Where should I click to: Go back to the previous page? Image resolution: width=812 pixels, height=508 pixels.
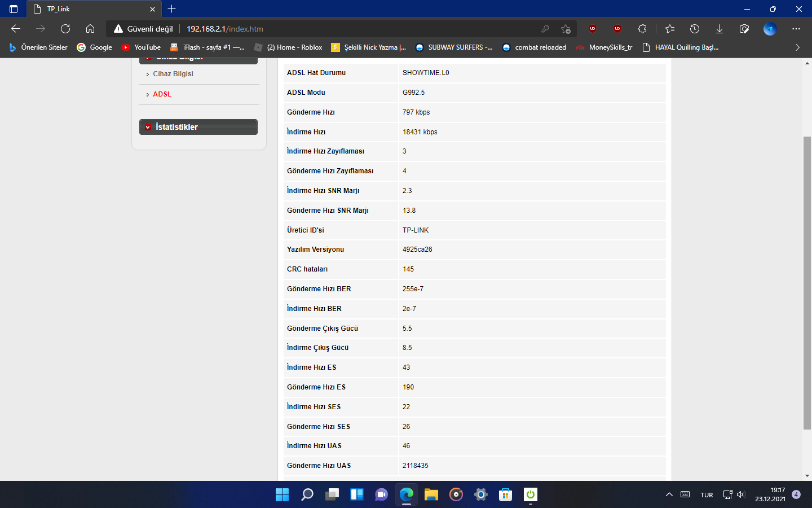[16, 29]
